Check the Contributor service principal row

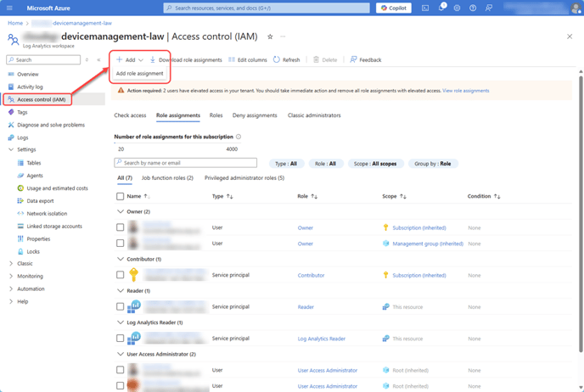pos(120,275)
